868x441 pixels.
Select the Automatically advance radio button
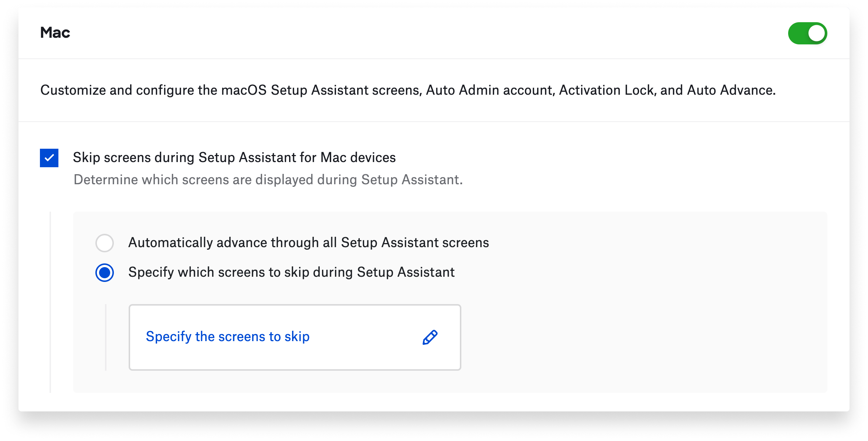(105, 243)
